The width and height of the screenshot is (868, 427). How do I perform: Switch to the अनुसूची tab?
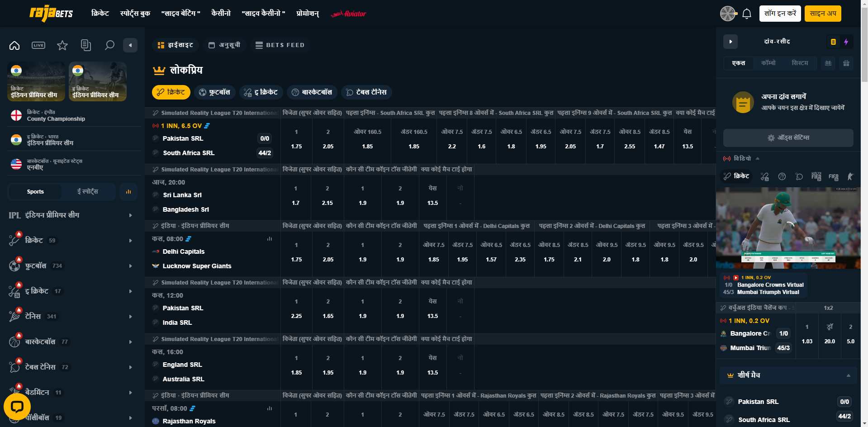[x=224, y=45]
